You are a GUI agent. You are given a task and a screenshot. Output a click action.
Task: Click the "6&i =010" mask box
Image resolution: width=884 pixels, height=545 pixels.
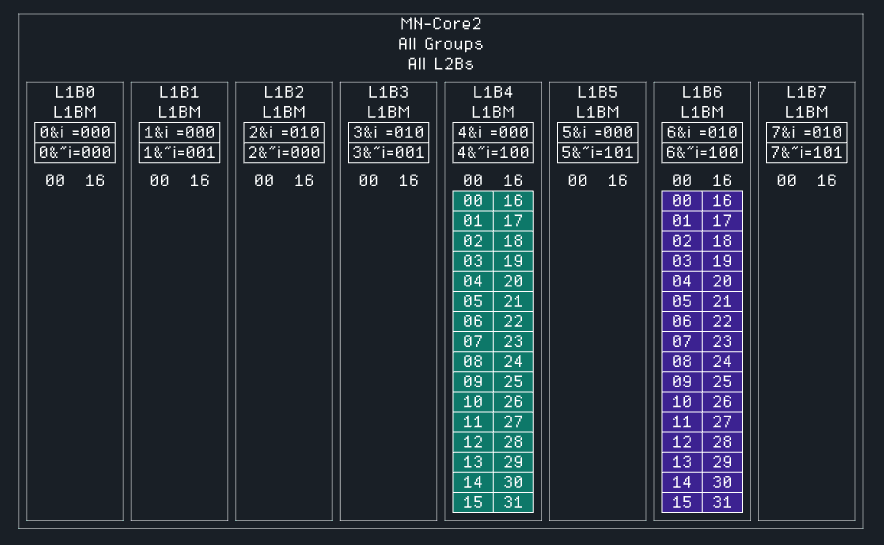702,132
